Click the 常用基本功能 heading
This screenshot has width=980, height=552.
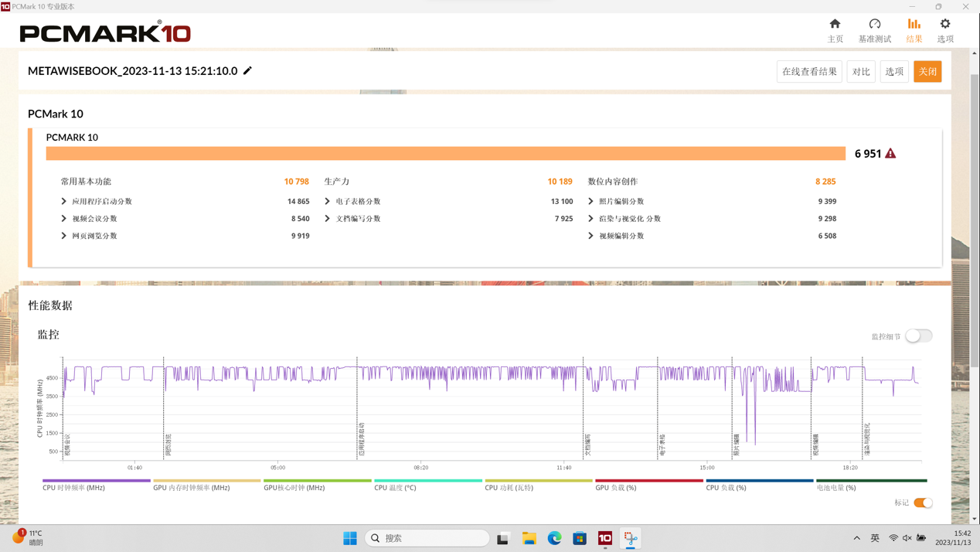point(86,182)
